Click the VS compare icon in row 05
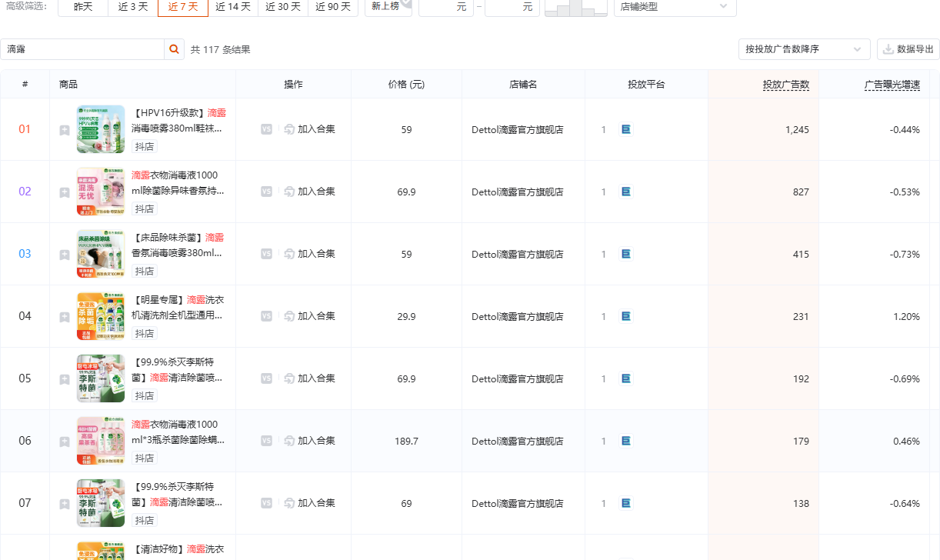This screenshot has height=560, width=940. tap(266, 378)
